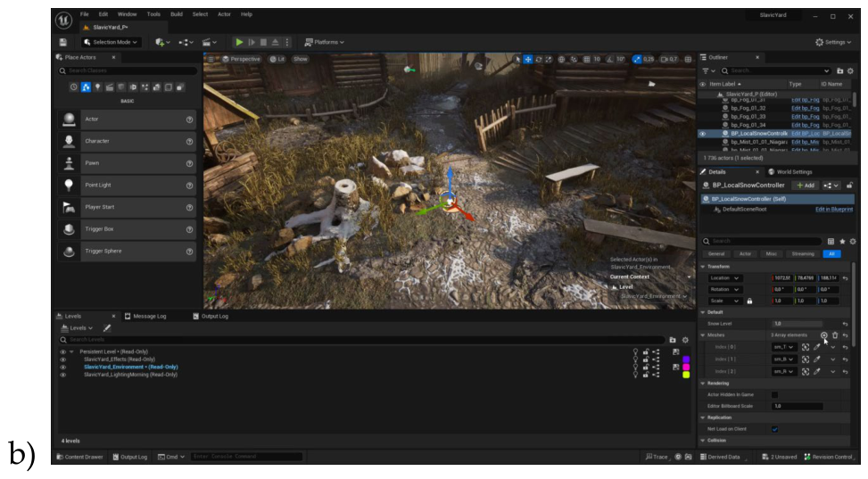Screen dimensions: 868x479
Task: Toggle the Actor Hidden In Game checkbox
Action: [x=774, y=395]
